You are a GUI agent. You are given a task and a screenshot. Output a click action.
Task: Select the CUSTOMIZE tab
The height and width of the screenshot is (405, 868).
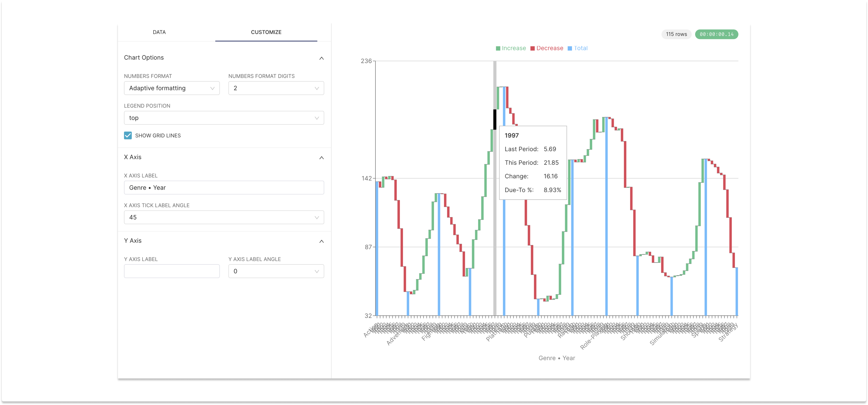point(266,32)
